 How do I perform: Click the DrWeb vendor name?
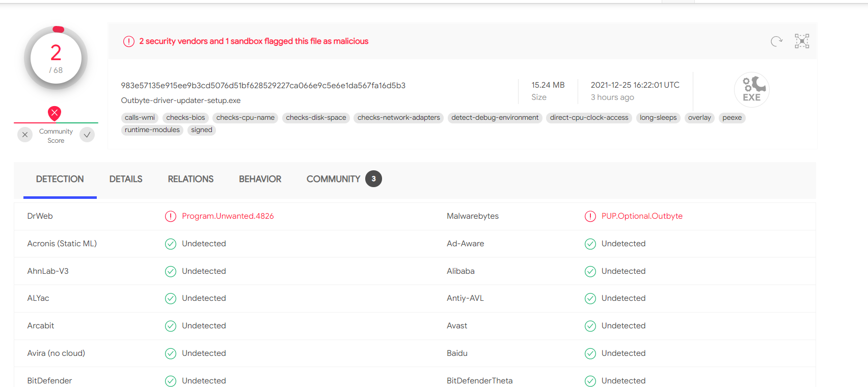(40, 216)
